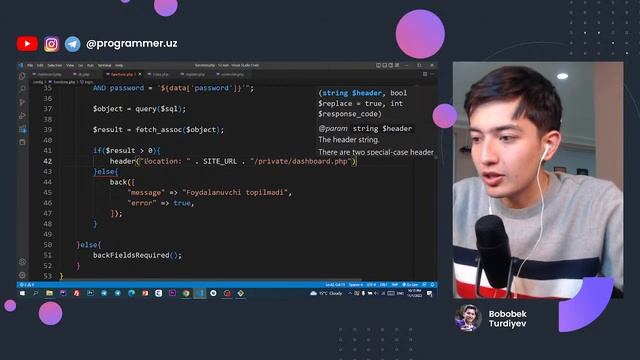Viewport: 640px width, 360px height.
Task: Click the }else{ keyword on line 50
Action: 89,245
